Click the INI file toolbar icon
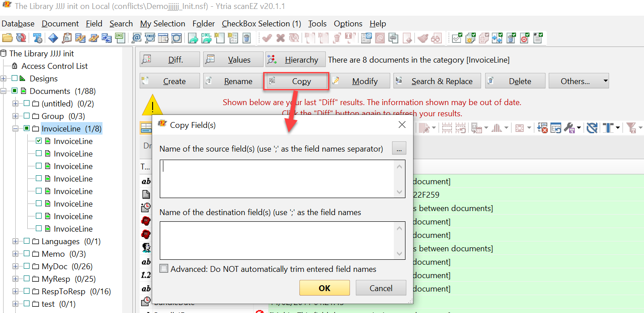The height and width of the screenshot is (313, 644). pos(119,38)
